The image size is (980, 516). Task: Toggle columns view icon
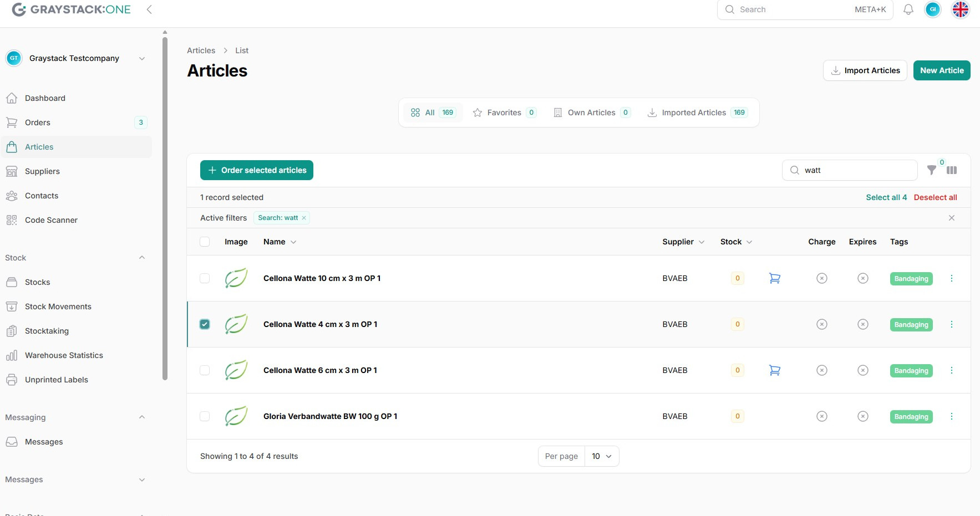(952, 170)
